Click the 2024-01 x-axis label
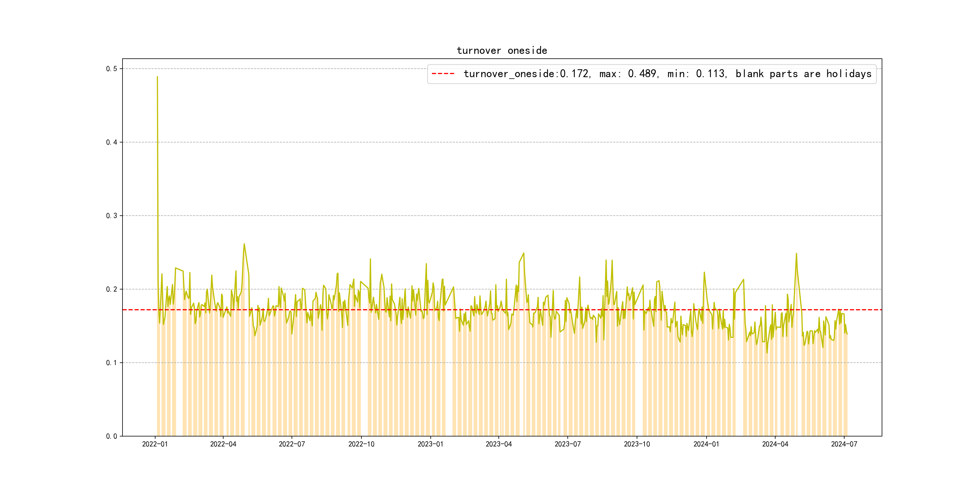980x490 pixels. [706, 444]
